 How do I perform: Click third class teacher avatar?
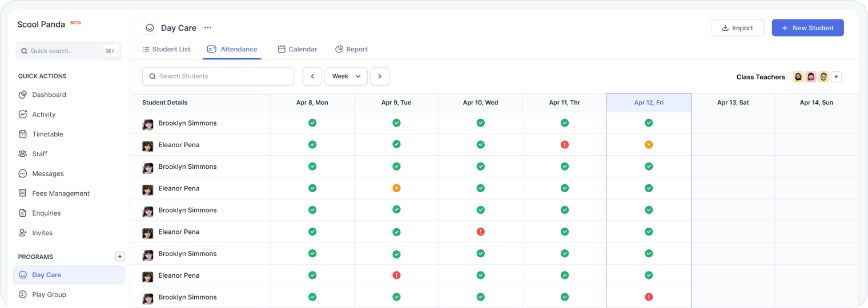click(823, 77)
